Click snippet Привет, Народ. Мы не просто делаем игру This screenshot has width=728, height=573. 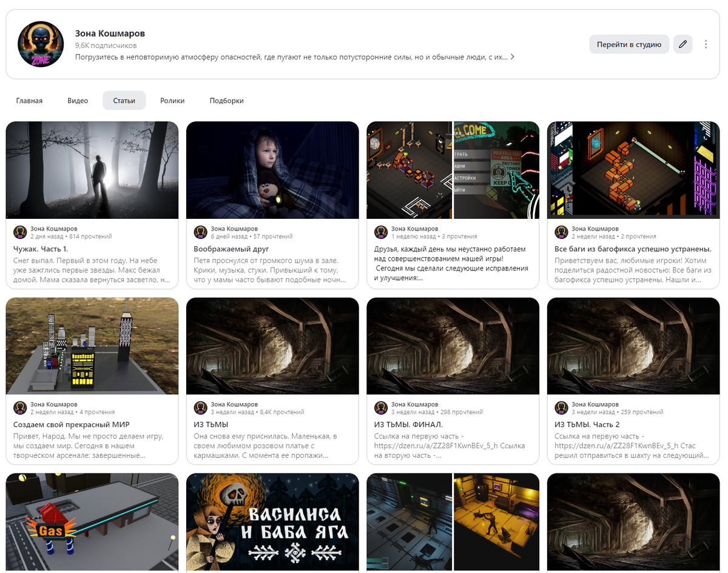[89, 446]
